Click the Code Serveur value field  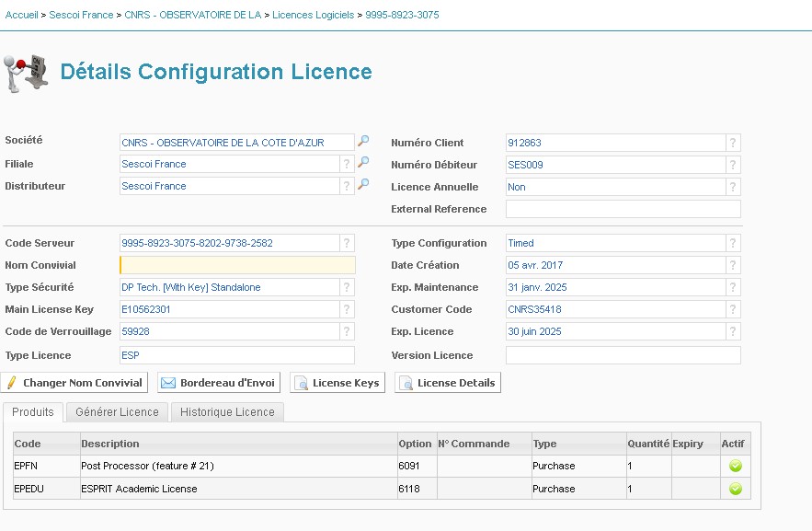pos(230,243)
